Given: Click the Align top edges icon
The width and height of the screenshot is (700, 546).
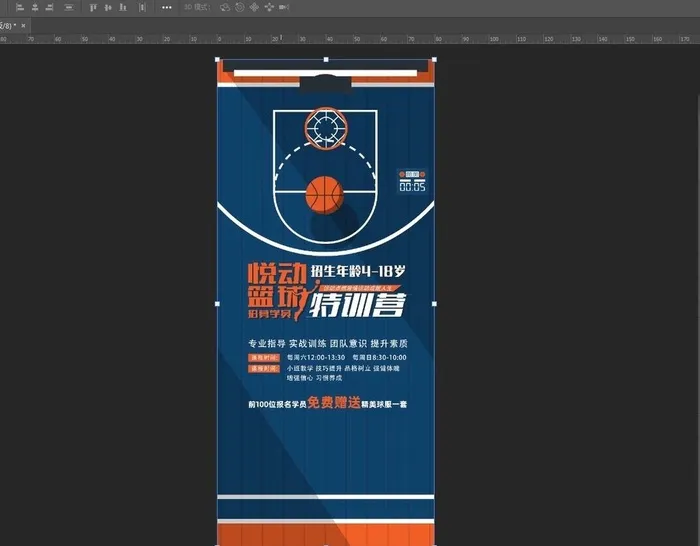Looking at the screenshot, I should [93, 7].
